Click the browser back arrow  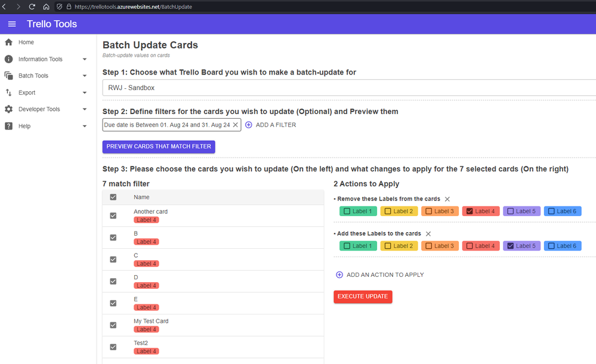[4, 7]
